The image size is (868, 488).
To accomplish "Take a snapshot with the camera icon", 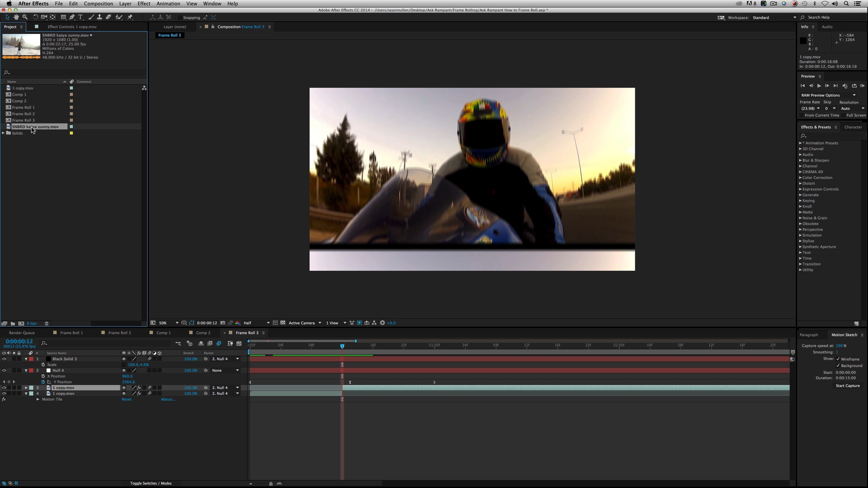I will click(x=223, y=323).
